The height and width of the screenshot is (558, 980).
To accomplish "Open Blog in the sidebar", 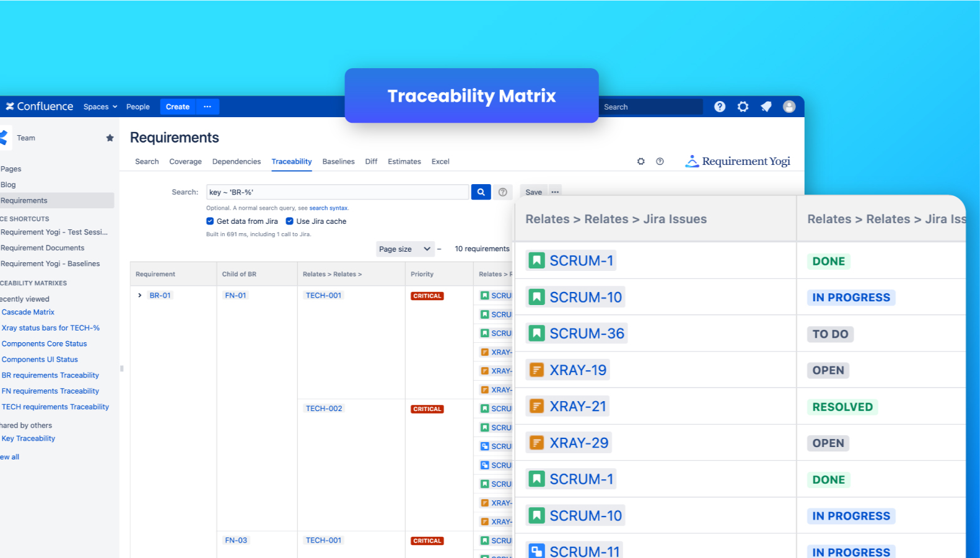I will [8, 185].
